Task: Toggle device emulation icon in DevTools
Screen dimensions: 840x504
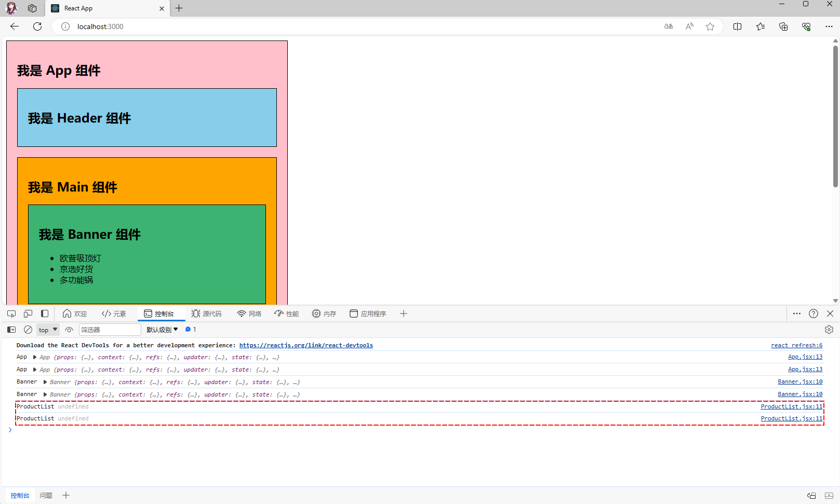Action: (28, 314)
